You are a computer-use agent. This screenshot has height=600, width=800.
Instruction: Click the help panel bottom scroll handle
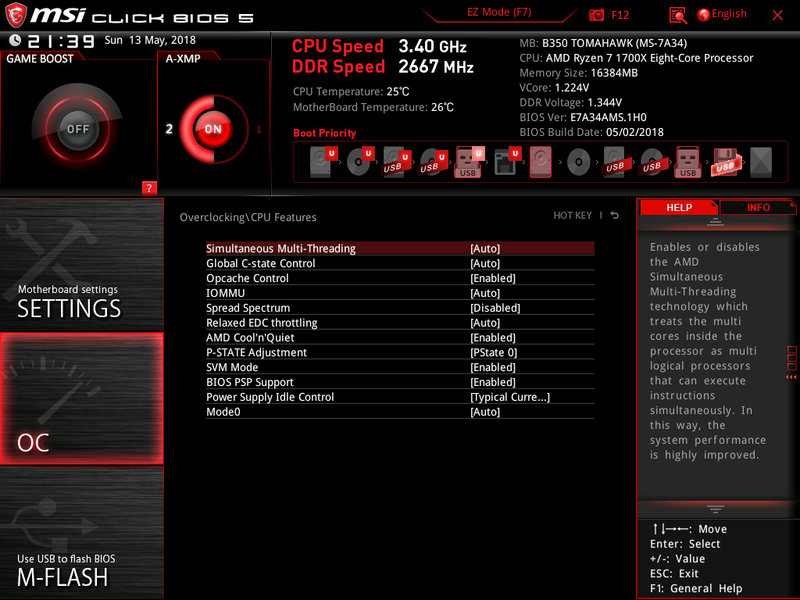[715, 509]
